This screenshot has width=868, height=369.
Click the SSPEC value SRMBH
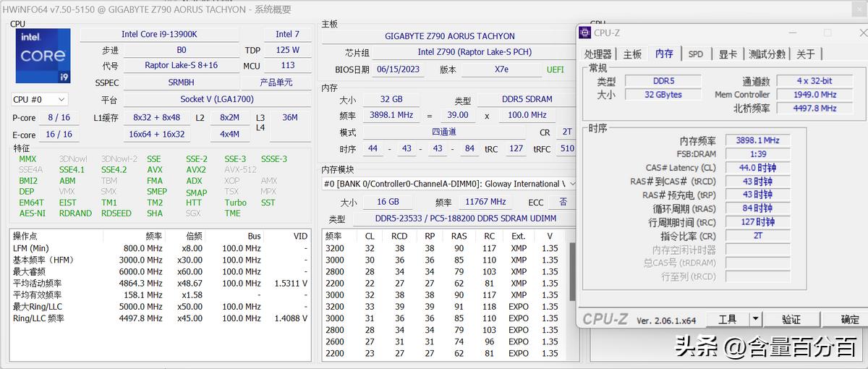(x=181, y=82)
